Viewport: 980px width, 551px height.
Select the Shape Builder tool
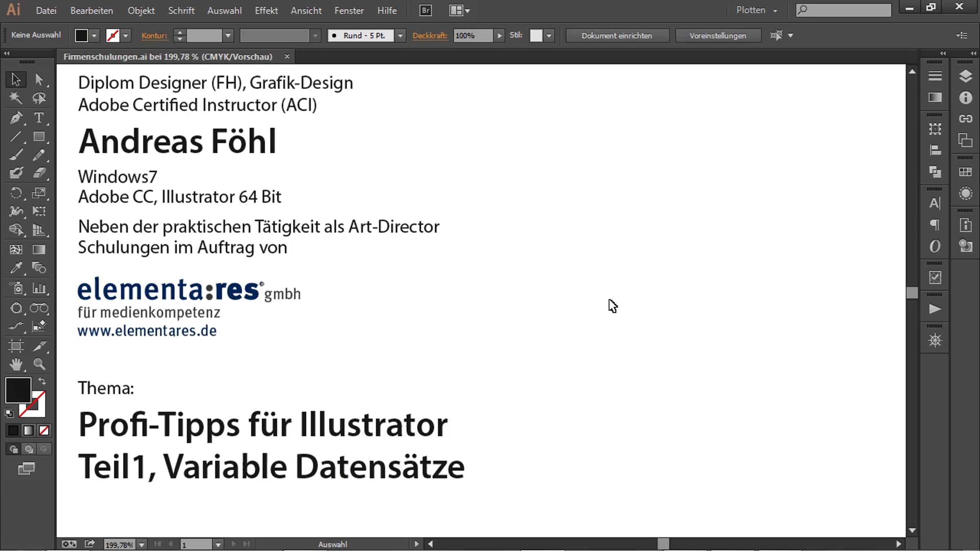(x=16, y=230)
